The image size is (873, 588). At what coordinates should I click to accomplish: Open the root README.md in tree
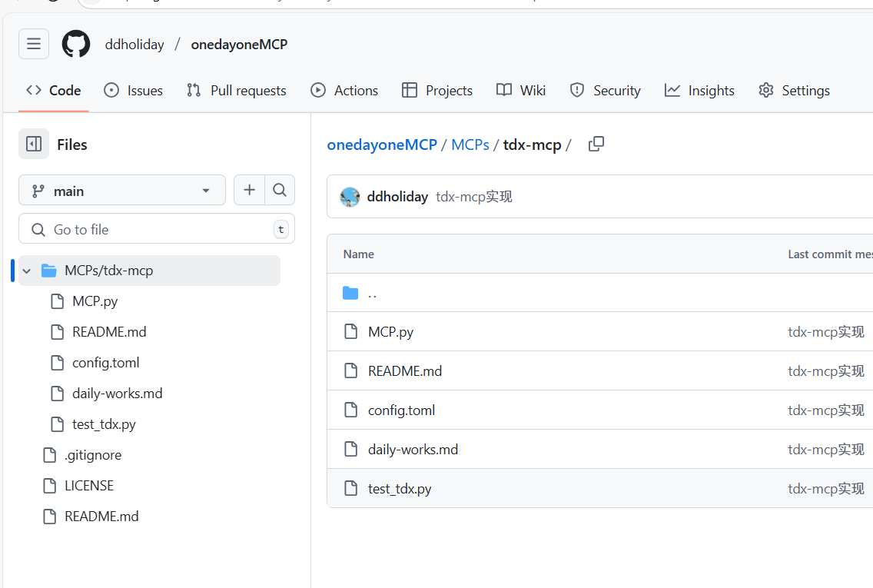click(x=101, y=517)
